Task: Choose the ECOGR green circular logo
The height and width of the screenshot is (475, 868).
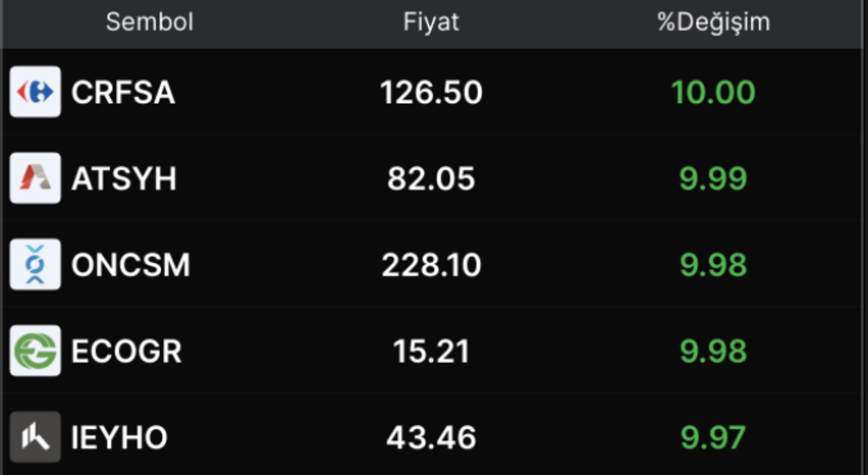Action: 35,351
